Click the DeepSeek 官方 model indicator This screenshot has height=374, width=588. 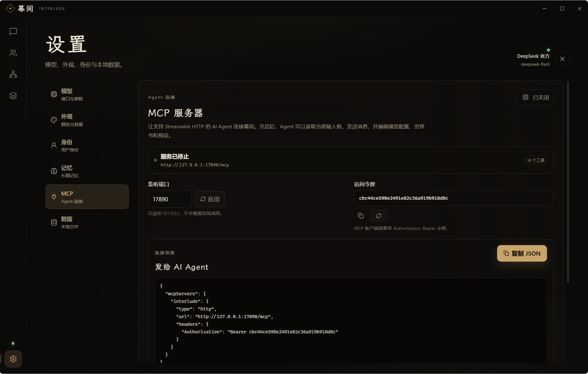[x=533, y=56]
